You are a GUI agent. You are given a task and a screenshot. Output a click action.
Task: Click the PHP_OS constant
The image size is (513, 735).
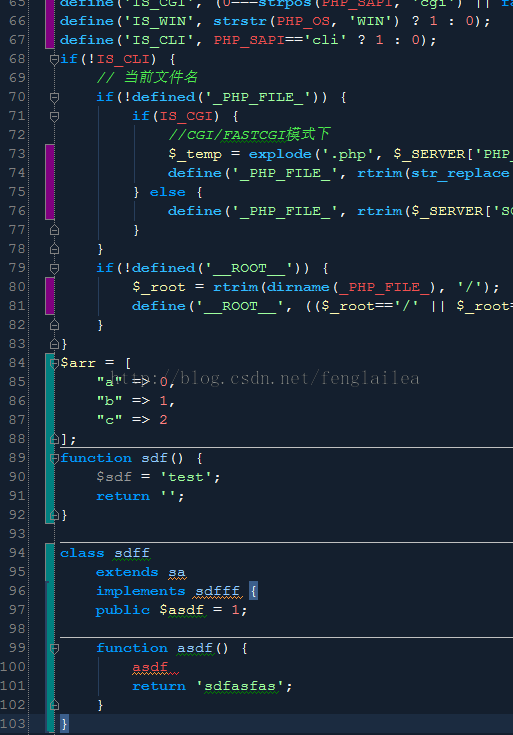point(303,22)
